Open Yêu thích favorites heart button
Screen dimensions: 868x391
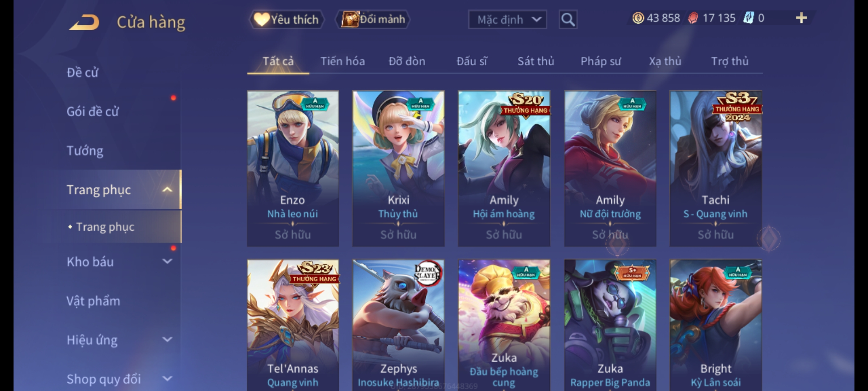click(286, 20)
